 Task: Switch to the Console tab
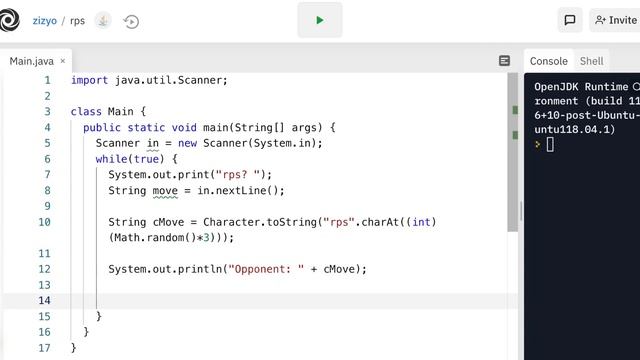click(x=549, y=61)
